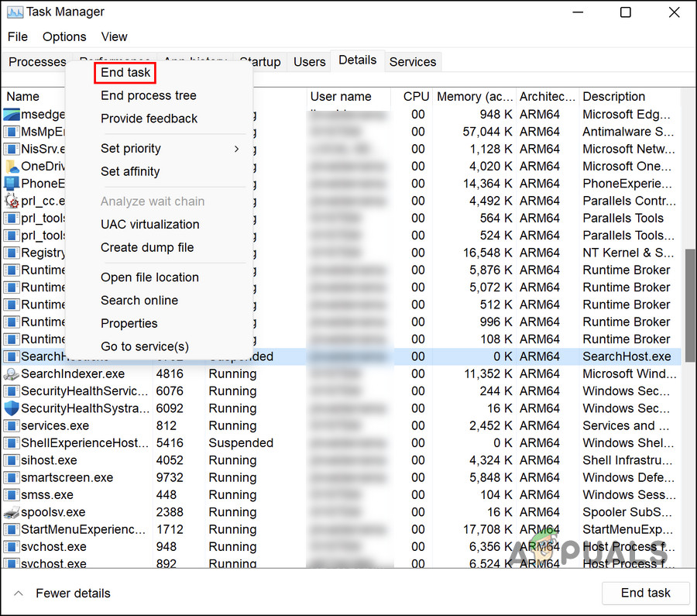Click the services.exe process icon
This screenshot has width=697, height=616.
coord(11,426)
